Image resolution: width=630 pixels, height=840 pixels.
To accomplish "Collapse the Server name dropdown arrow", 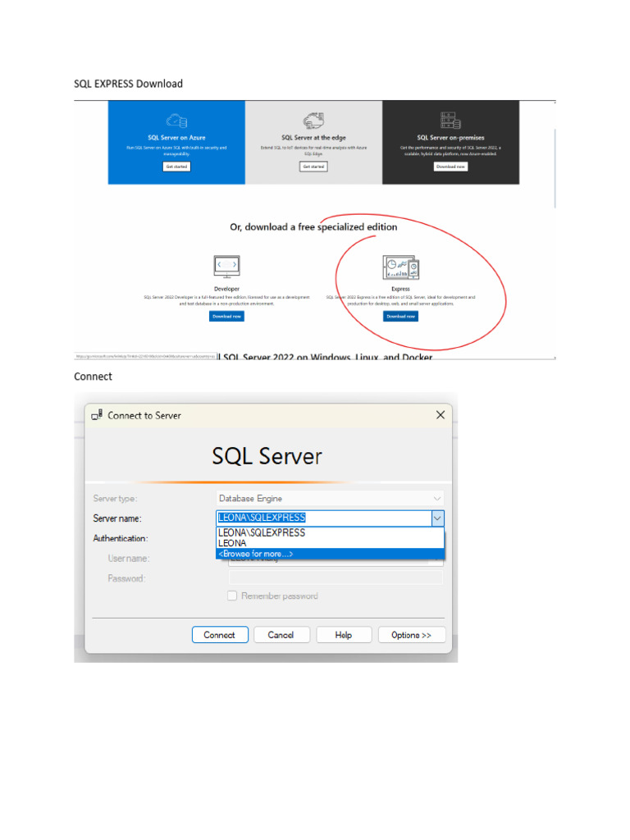I will [x=438, y=518].
